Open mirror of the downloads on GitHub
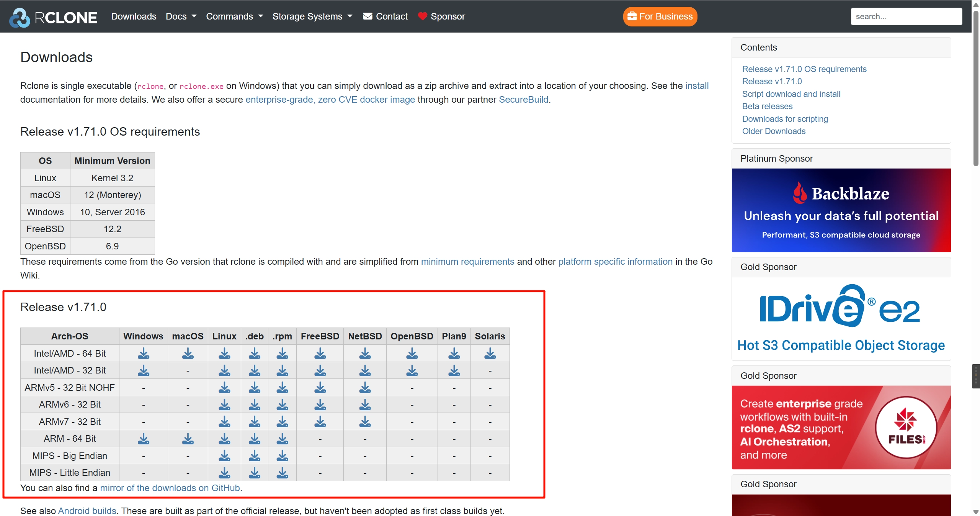Screen dimensions: 980x516 click(170, 488)
